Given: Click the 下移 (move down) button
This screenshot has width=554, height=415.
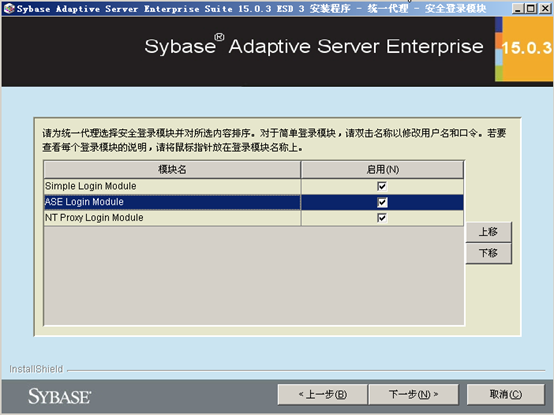Looking at the screenshot, I should pos(488,253).
